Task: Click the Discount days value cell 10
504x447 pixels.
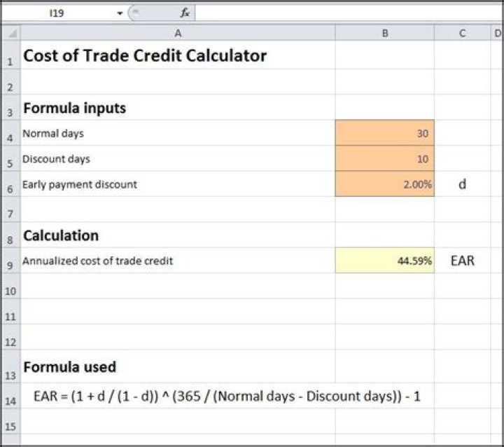Action: (x=384, y=159)
